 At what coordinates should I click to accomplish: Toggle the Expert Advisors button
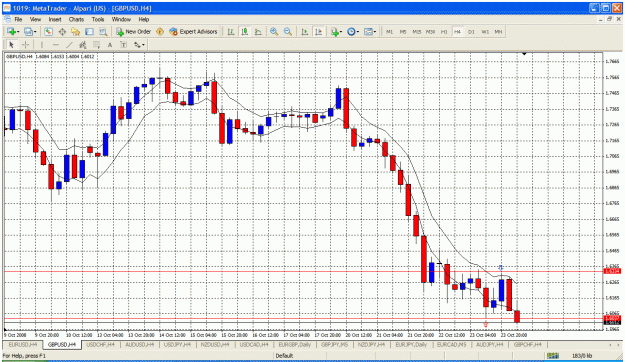coord(193,31)
